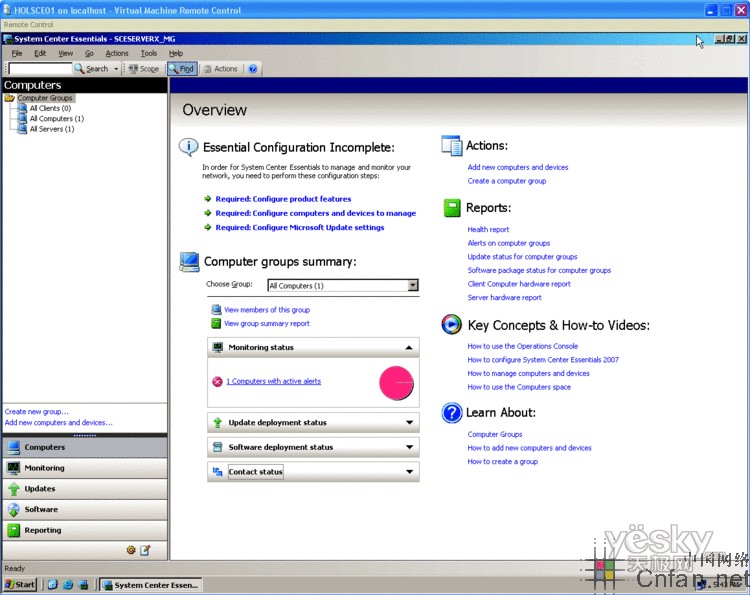Open the Tools menu

(149, 54)
